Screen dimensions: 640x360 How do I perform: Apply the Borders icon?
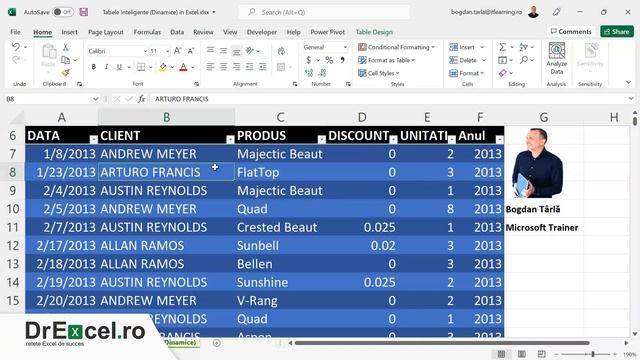click(x=141, y=67)
